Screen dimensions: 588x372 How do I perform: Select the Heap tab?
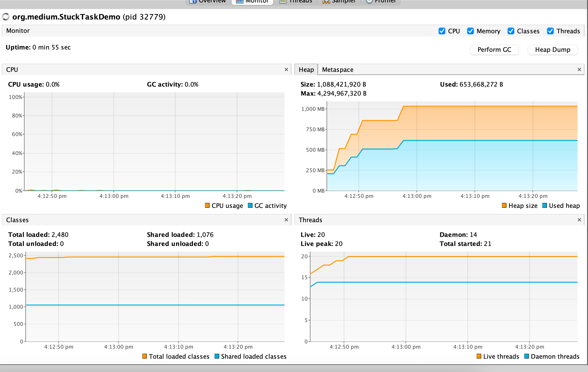pyautogui.click(x=306, y=70)
